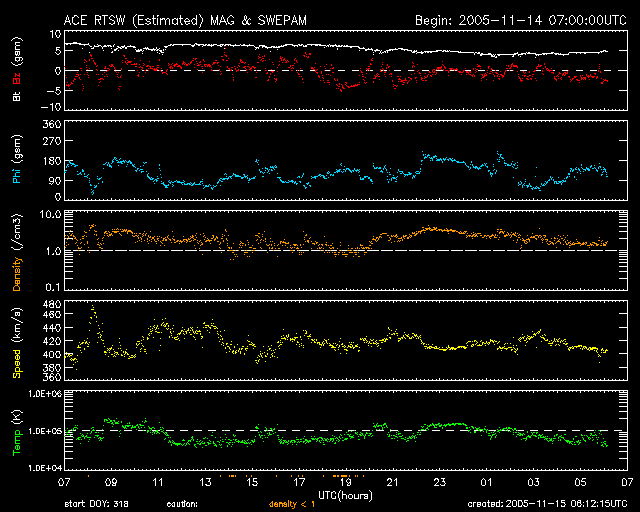Viewport: 640px width, 512px height.
Task: Click the 'caution:' label
Action: 182,504
